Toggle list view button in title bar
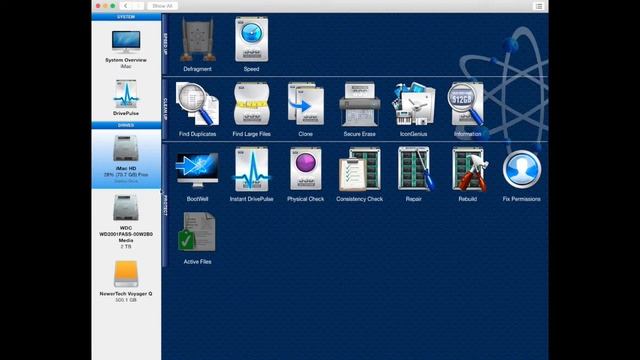Screen dimensions: 640x360 [539, 6]
